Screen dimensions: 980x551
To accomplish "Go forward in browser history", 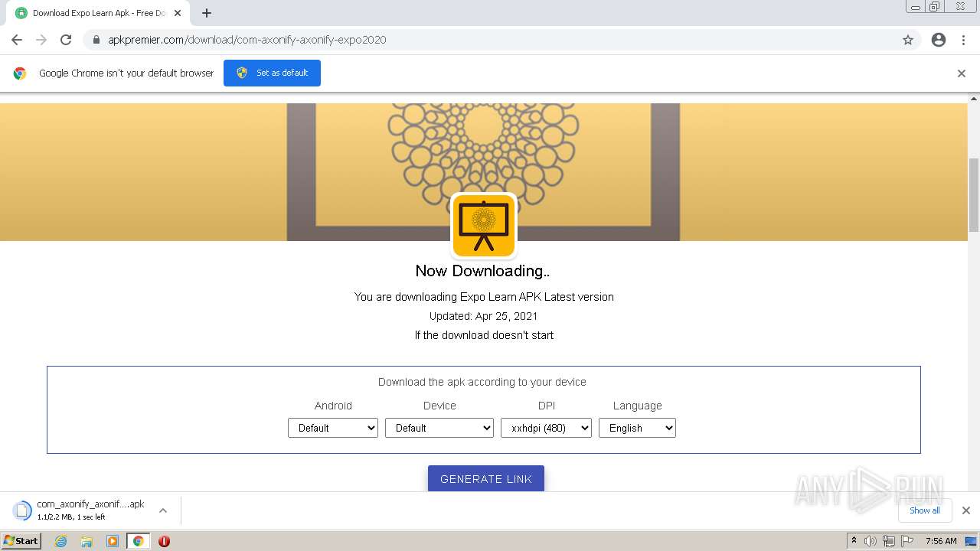I will pos(41,40).
